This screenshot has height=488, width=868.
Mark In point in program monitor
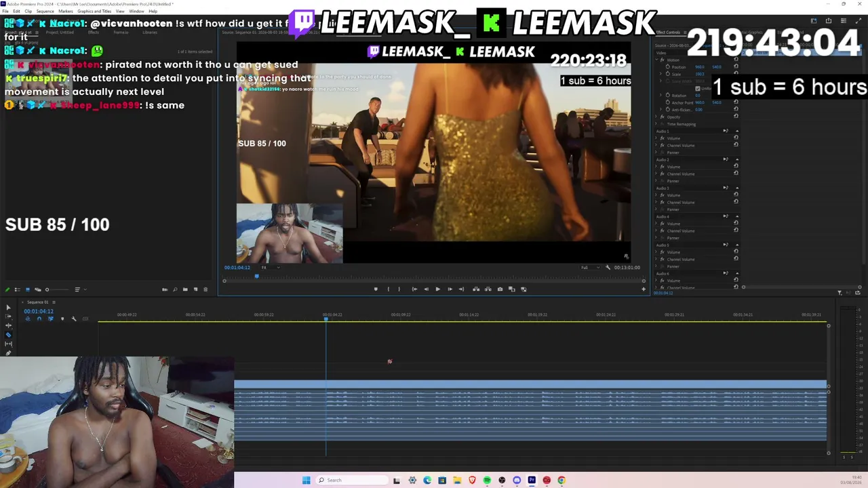388,289
